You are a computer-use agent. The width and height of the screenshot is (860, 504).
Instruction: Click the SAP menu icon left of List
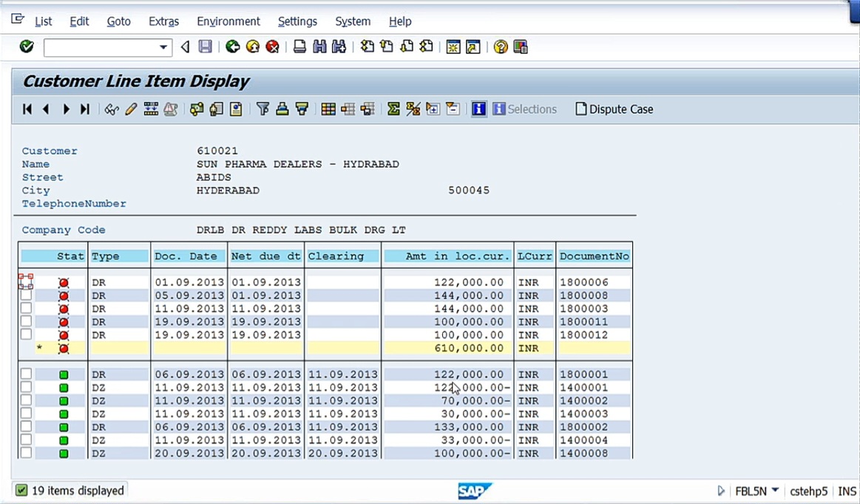[18, 19]
